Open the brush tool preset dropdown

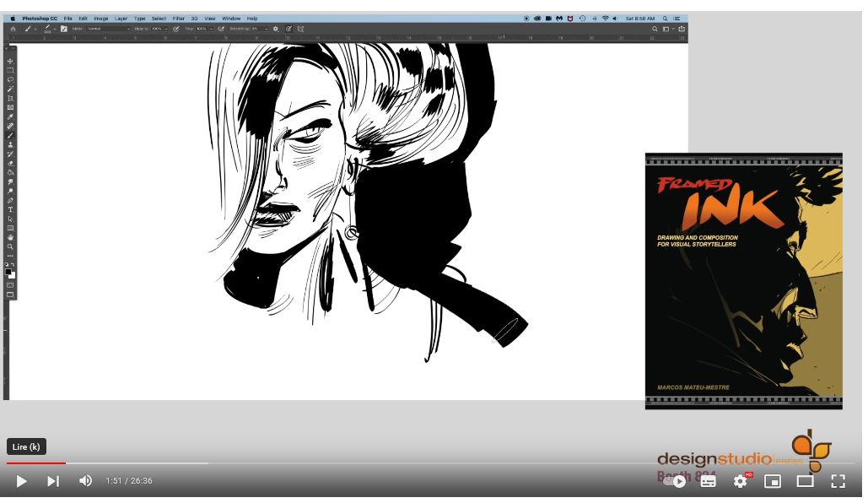coord(35,30)
